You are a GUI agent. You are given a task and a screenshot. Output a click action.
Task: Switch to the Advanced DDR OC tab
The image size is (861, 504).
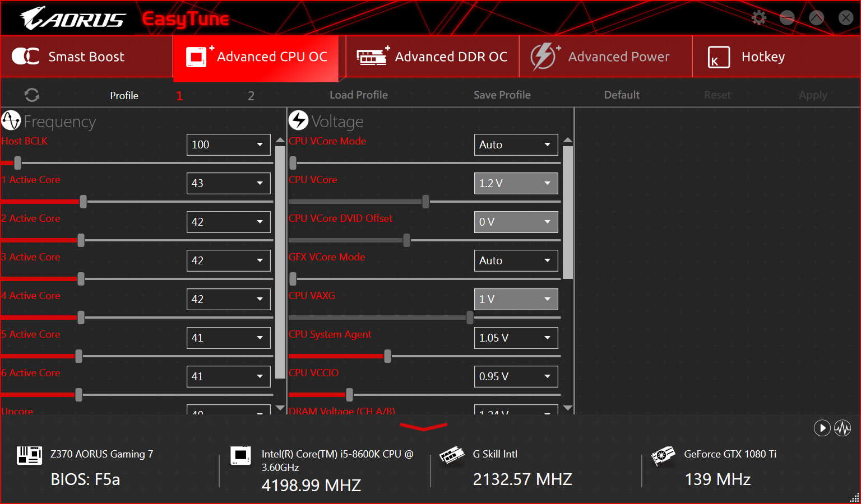[432, 57]
